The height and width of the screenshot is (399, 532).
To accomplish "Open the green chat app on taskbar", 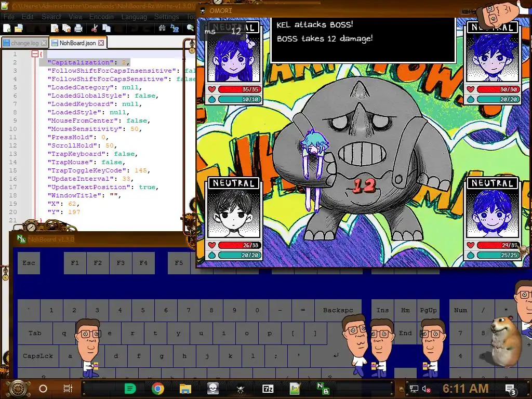I will point(130,389).
